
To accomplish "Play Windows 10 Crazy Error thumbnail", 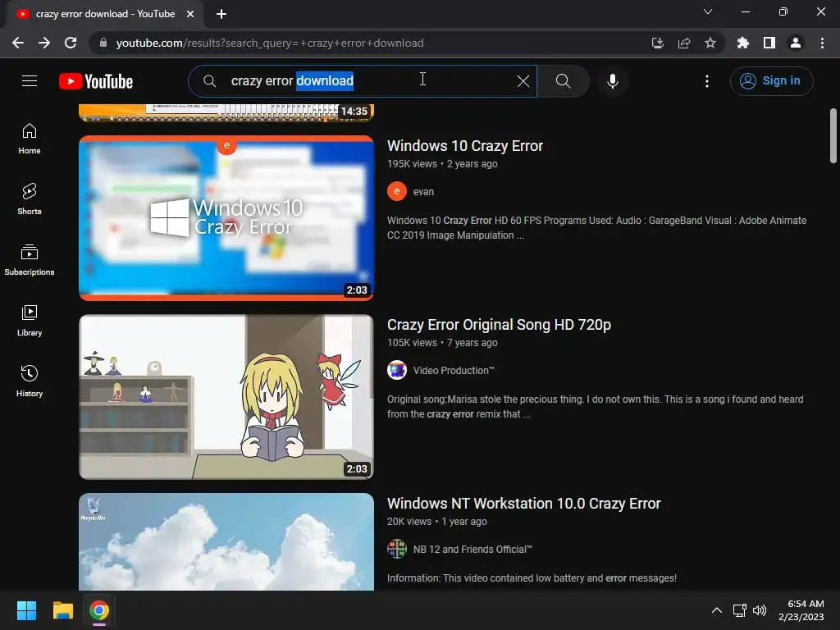I will tap(226, 218).
